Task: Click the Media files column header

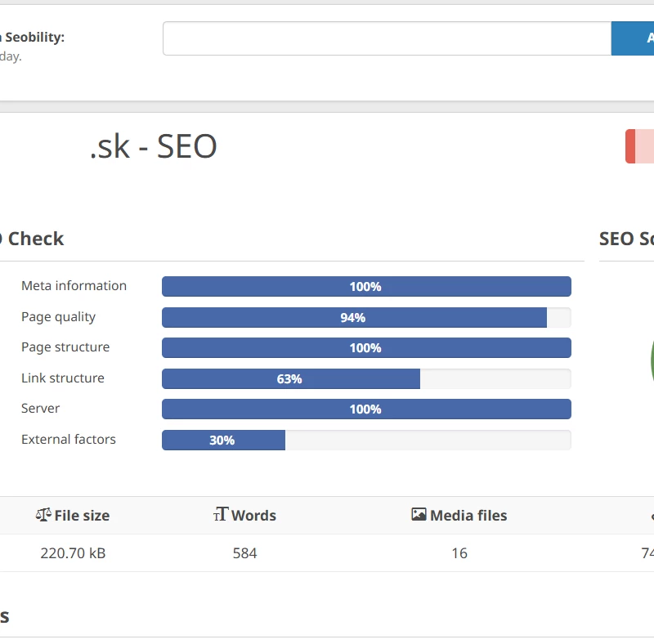Action: [459, 516]
